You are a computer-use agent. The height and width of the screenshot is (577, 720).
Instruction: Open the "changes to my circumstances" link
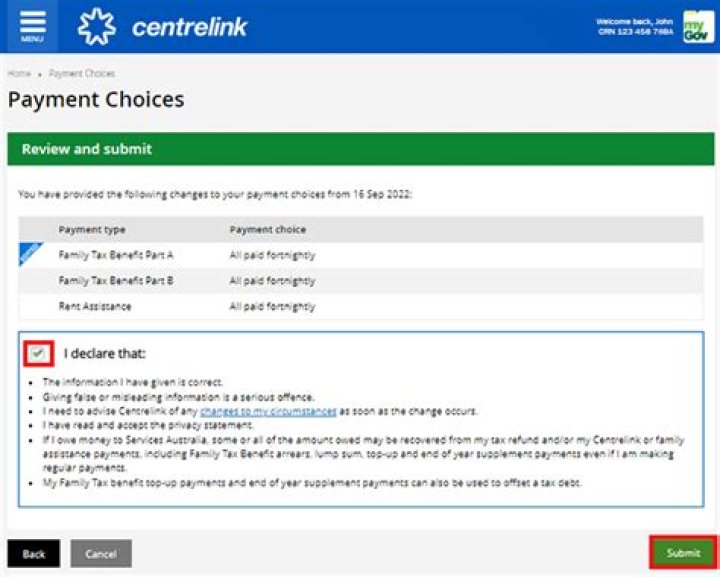coord(267,411)
